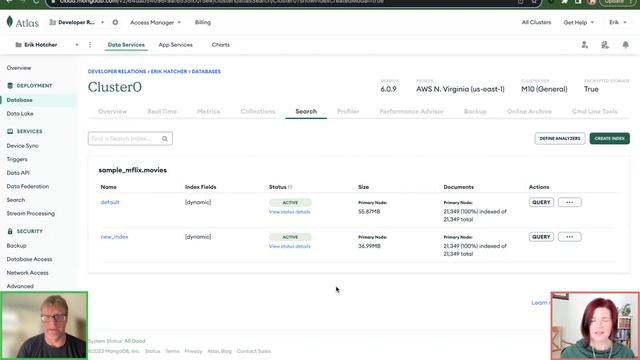Open Search in the sidebar

coord(16,200)
